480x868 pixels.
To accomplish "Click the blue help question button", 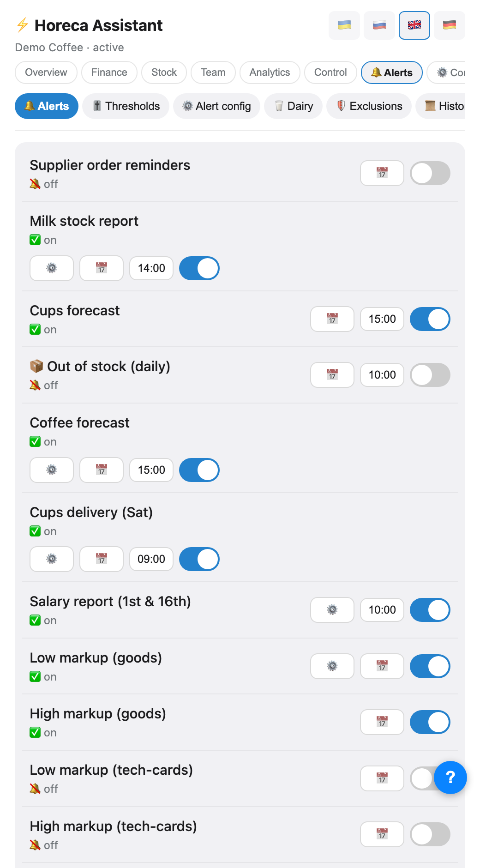I will coord(450,778).
